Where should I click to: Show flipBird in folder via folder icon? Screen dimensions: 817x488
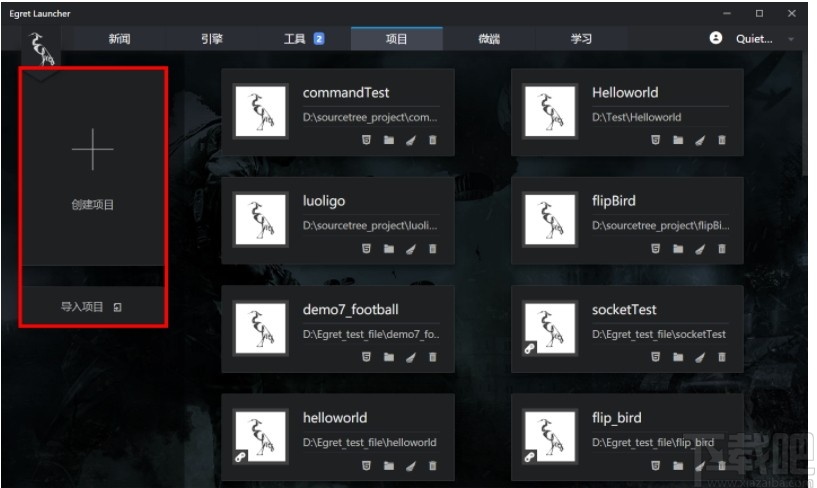coord(678,248)
